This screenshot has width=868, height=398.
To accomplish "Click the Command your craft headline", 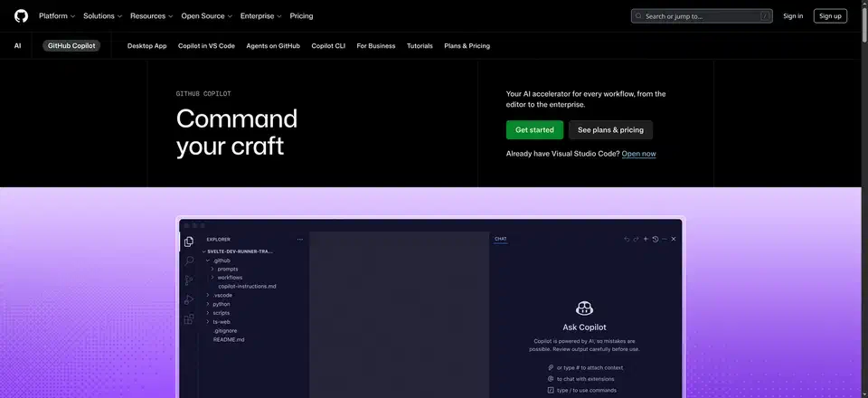I will point(237,132).
